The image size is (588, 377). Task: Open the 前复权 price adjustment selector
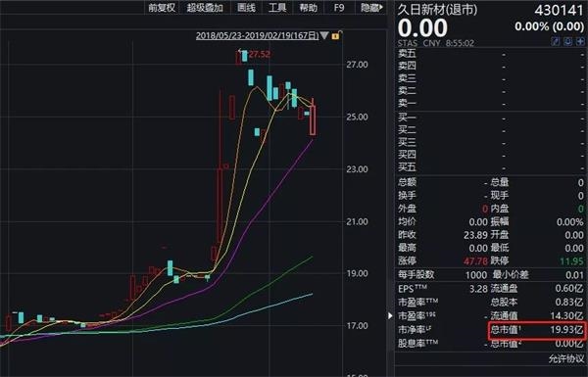[x=162, y=8]
